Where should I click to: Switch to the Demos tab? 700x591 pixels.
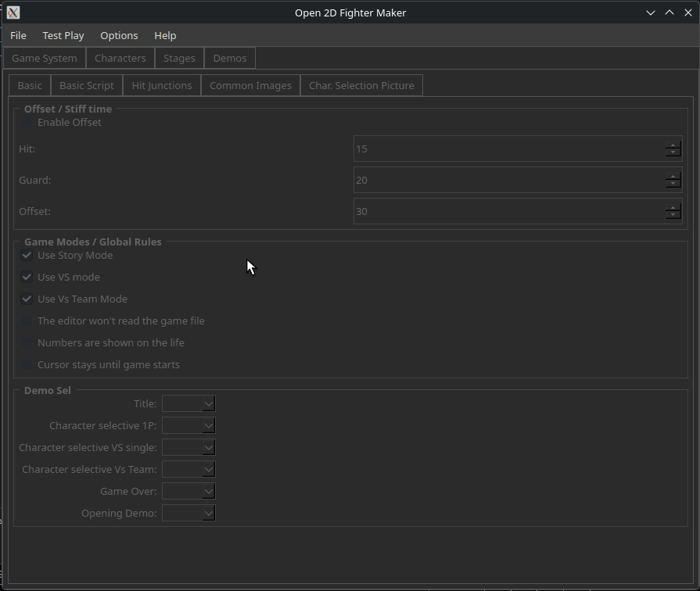[x=230, y=58]
